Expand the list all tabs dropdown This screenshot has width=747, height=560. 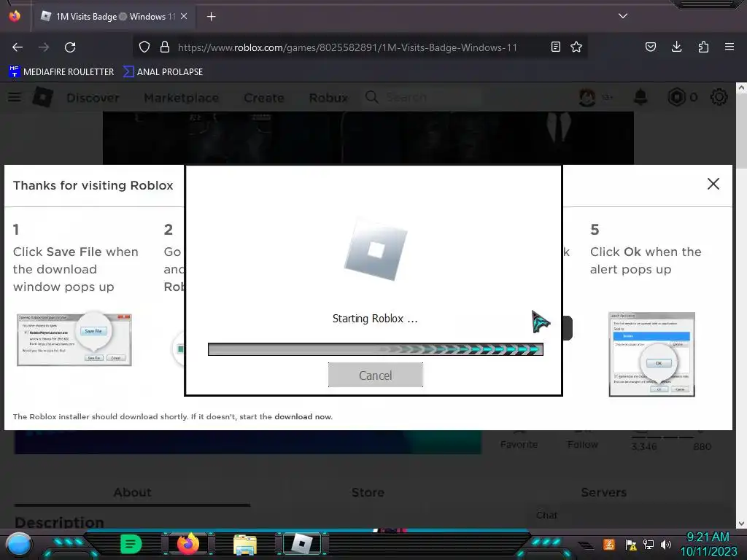tap(623, 16)
